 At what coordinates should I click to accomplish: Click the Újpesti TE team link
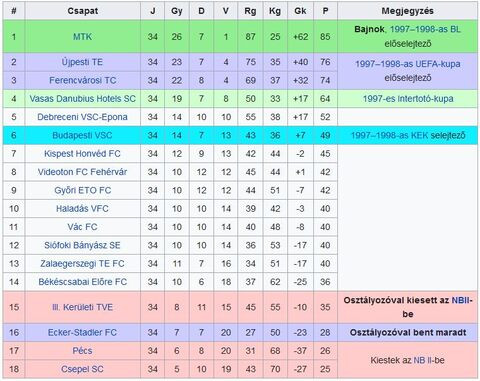coord(82,62)
